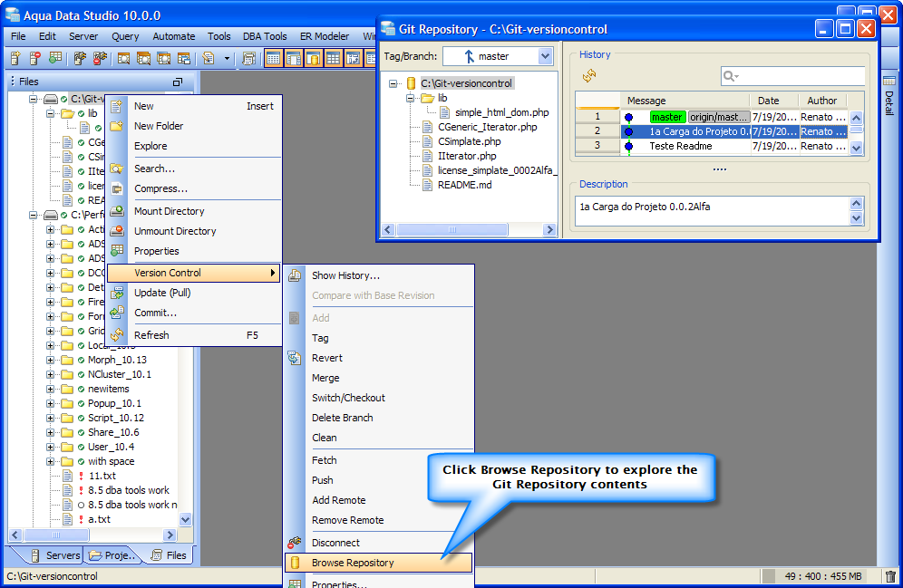The width and height of the screenshot is (903, 588).
Task: Open the ER Modeler menu
Action: 325,36
